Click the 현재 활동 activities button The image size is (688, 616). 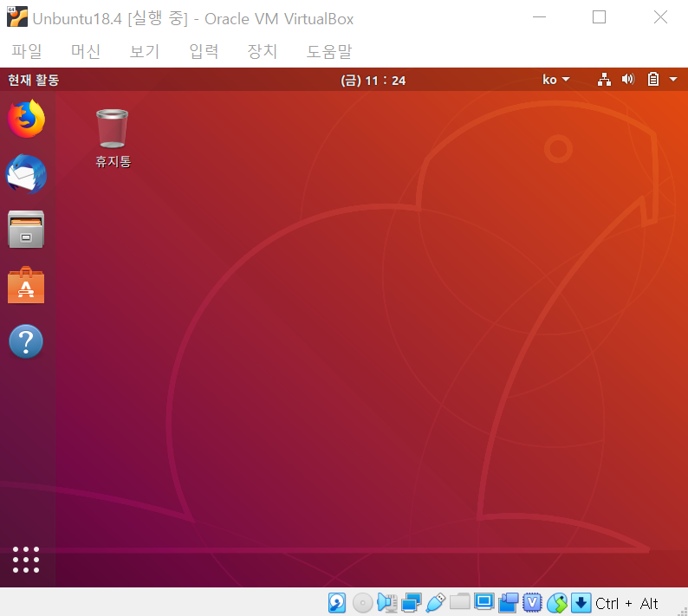33,80
